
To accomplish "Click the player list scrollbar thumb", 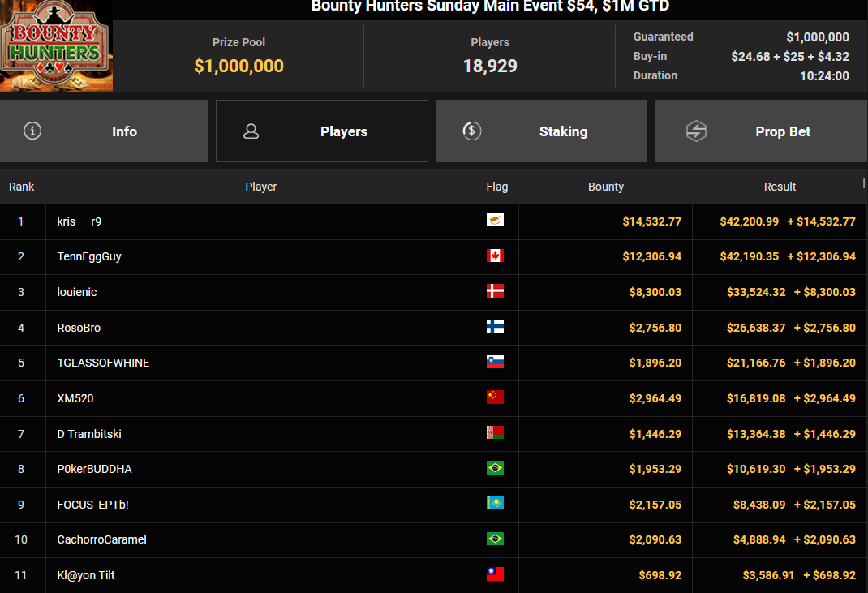I will coord(864,183).
